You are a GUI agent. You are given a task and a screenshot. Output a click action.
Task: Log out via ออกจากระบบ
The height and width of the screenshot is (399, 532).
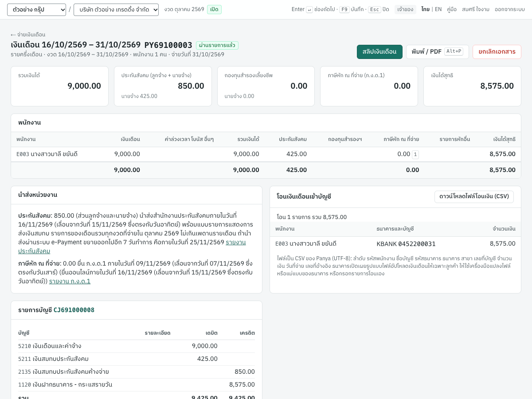pyautogui.click(x=510, y=9)
